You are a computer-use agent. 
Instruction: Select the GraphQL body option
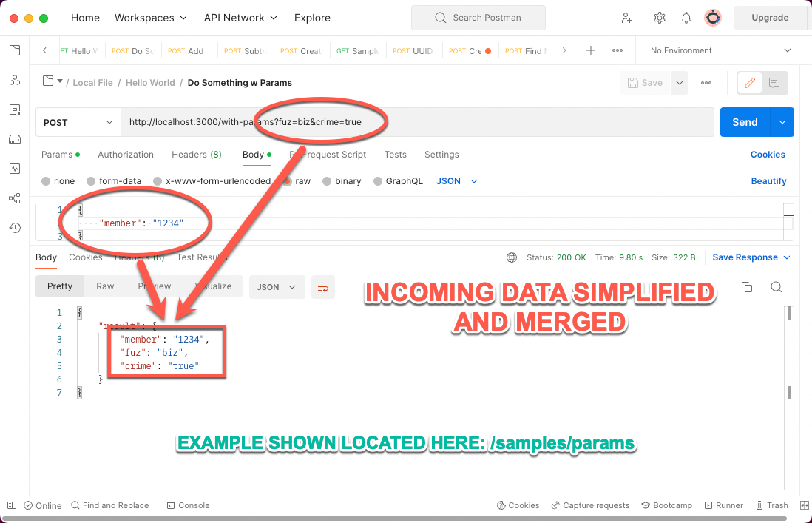tap(398, 181)
